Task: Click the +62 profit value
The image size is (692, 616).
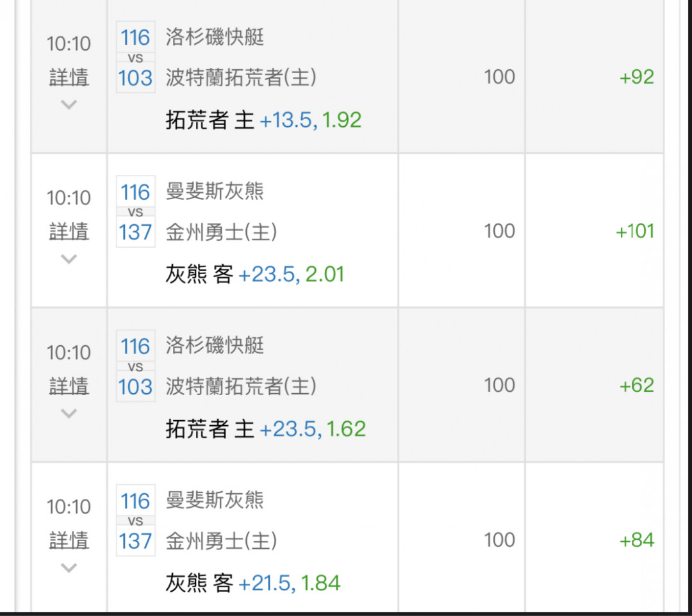Action: [x=636, y=385]
